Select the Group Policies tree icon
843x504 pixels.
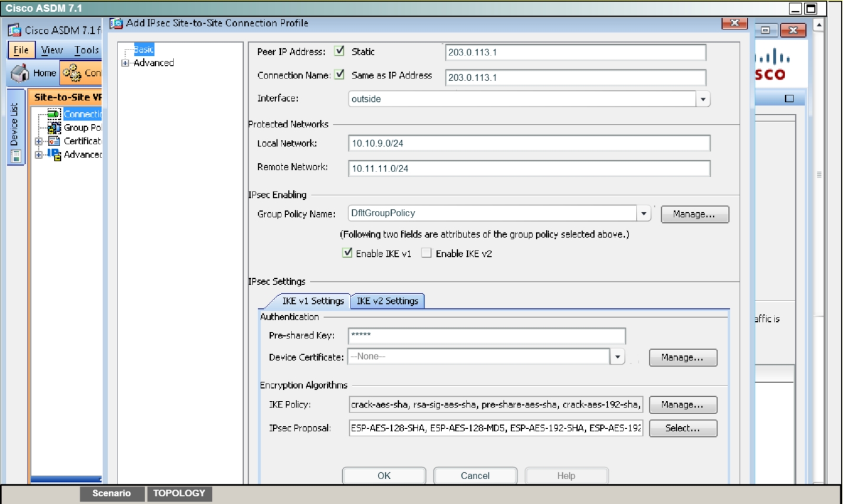(54, 127)
